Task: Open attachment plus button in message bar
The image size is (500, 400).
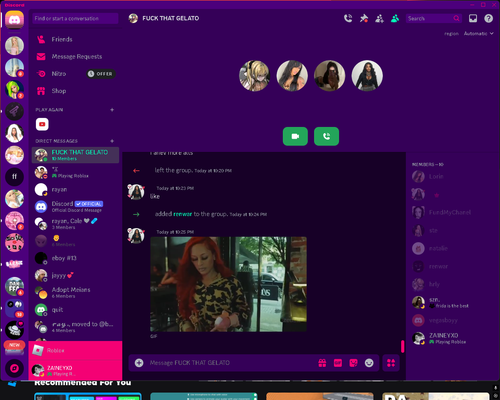Action: pyautogui.click(x=139, y=363)
